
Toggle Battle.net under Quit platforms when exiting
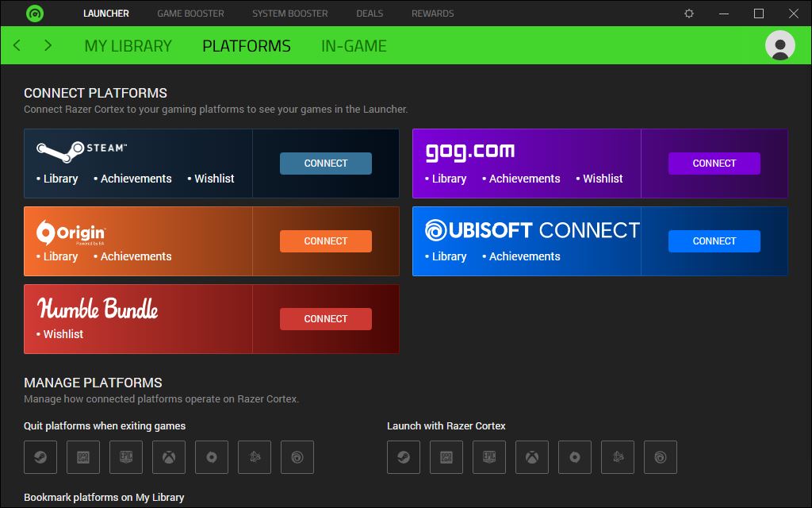[255, 457]
